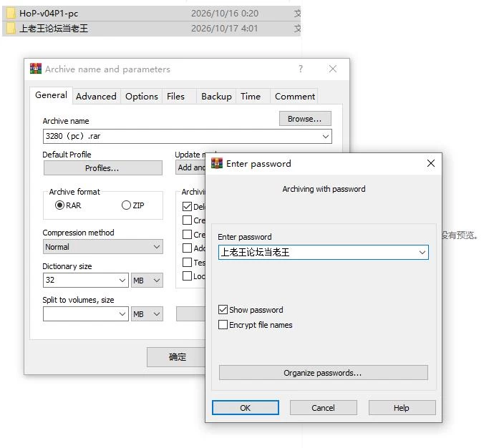Open the Update mode Add and... dropdown
The height and width of the screenshot is (448, 499).
pos(190,167)
